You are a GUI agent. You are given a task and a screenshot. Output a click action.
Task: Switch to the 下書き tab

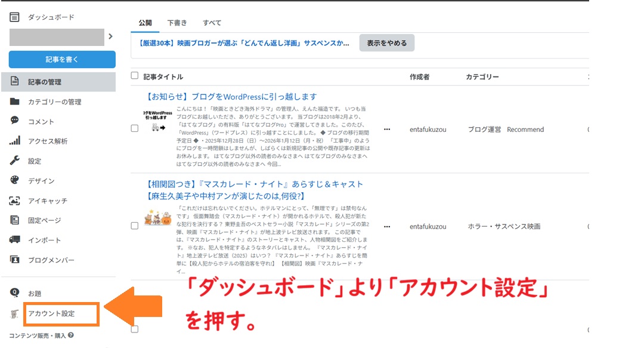[x=177, y=23]
